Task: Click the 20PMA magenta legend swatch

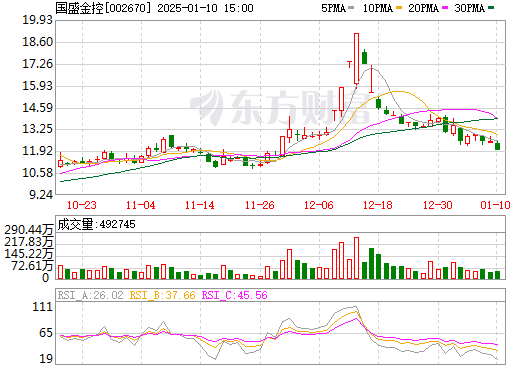Action: pyautogui.click(x=445, y=8)
